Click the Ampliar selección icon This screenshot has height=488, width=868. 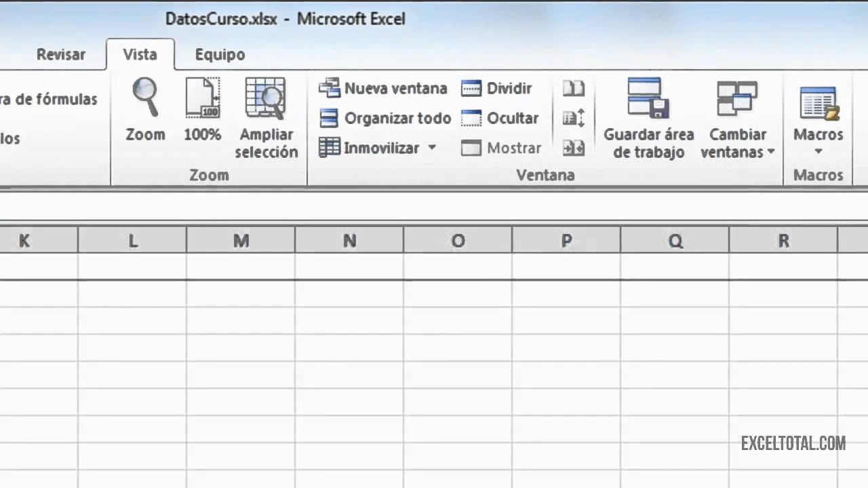point(266,99)
